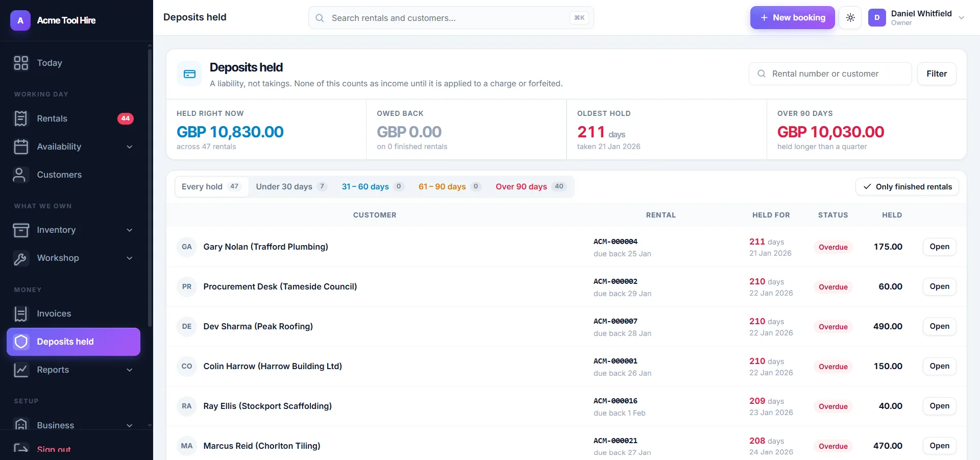Click the Filter button
This screenshot has height=460, width=980.
pos(937,74)
